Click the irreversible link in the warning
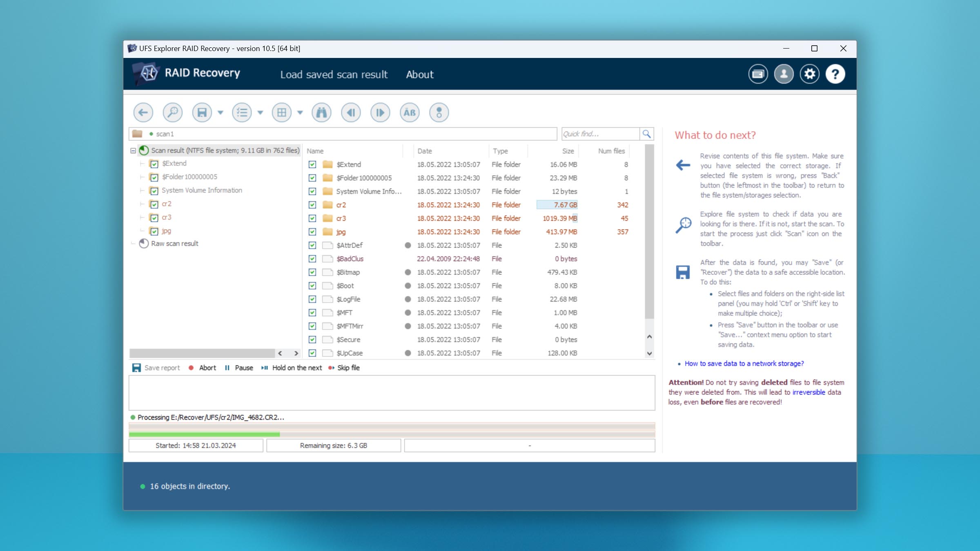The width and height of the screenshot is (980, 551). pyautogui.click(x=809, y=392)
